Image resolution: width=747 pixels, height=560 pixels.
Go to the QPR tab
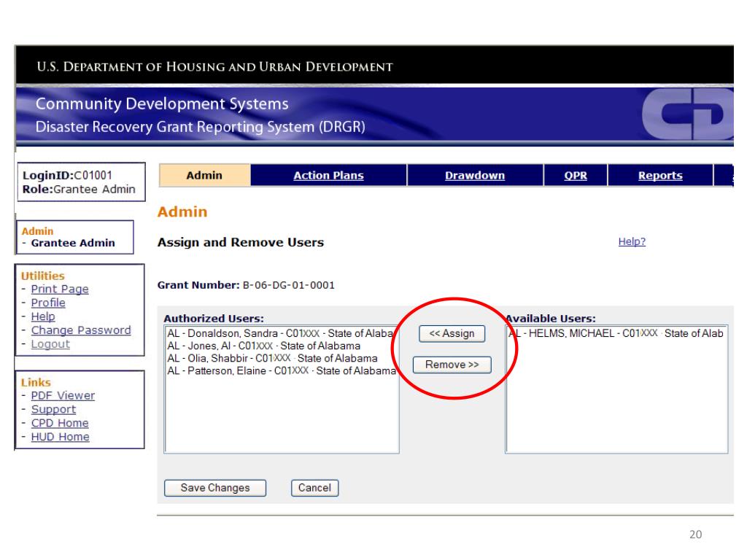pos(576,175)
